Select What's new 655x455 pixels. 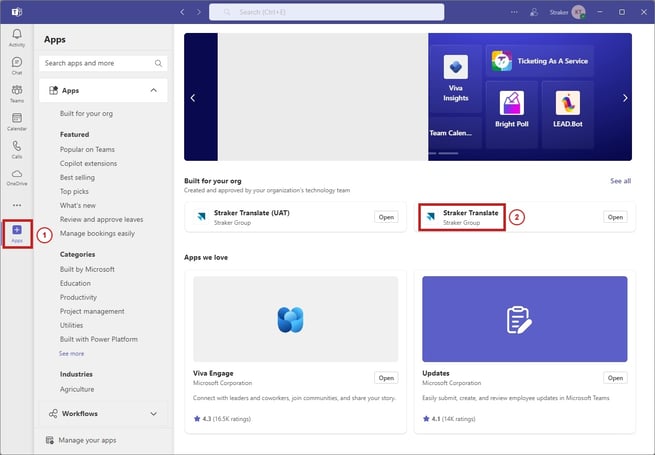[77, 205]
